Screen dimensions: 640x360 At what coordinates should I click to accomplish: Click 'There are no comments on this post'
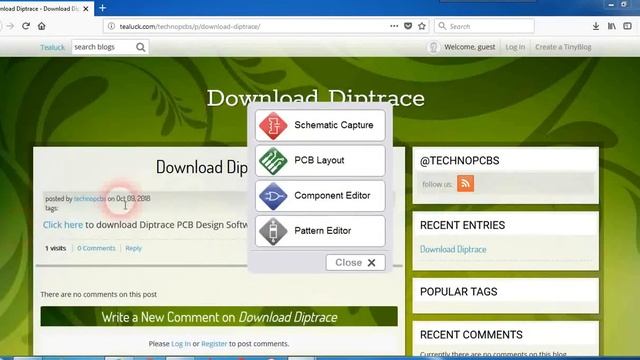point(98,294)
